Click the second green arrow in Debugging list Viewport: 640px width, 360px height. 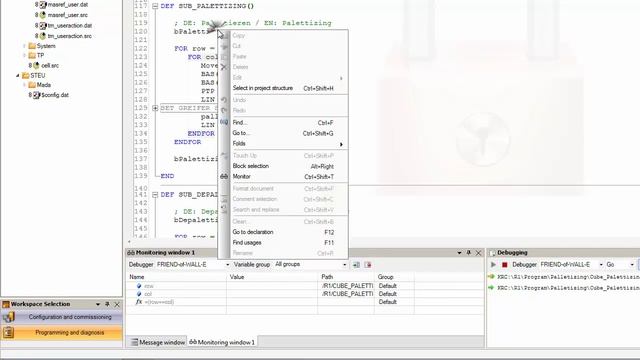coord(491,288)
